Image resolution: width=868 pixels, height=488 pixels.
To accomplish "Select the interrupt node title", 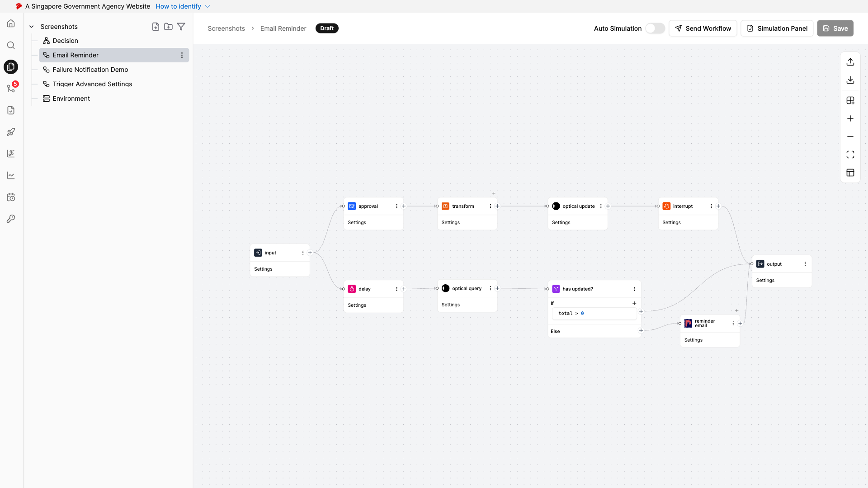I will coord(683,206).
